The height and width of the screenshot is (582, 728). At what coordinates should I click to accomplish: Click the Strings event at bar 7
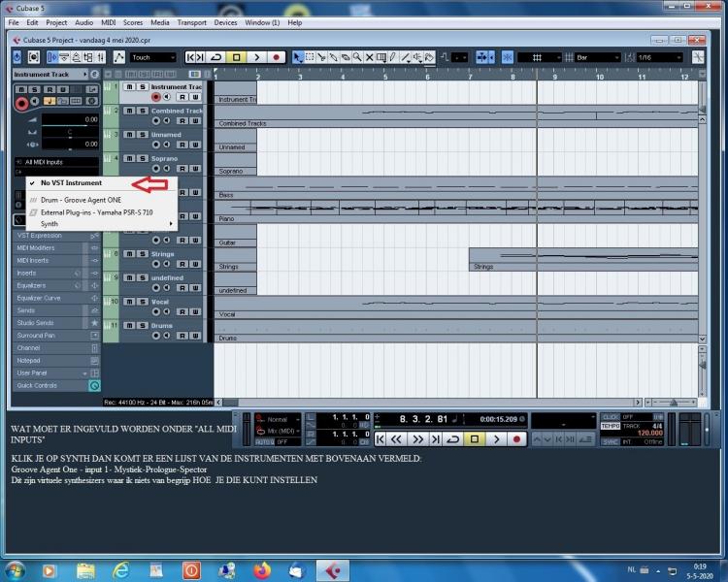pos(583,259)
